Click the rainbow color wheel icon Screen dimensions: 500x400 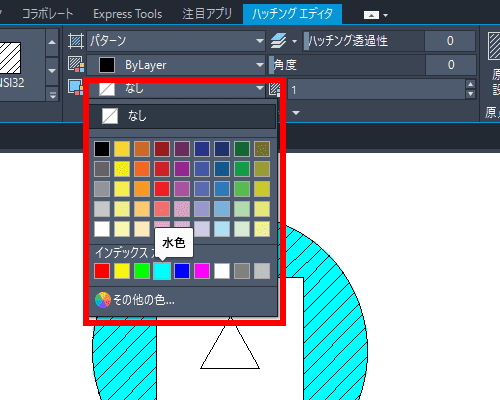[103, 300]
